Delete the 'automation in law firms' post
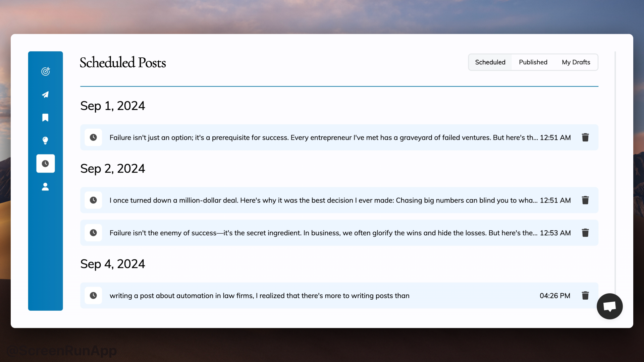Image resolution: width=644 pixels, height=362 pixels. pyautogui.click(x=585, y=296)
